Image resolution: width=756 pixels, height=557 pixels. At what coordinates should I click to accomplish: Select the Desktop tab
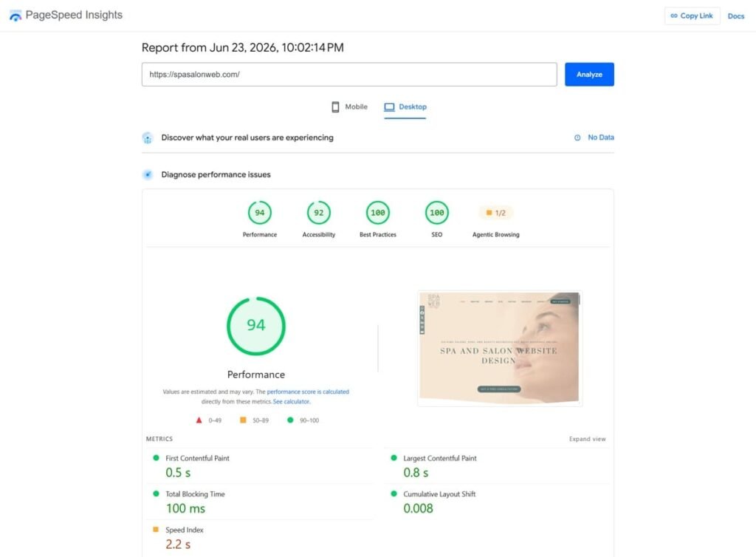405,106
